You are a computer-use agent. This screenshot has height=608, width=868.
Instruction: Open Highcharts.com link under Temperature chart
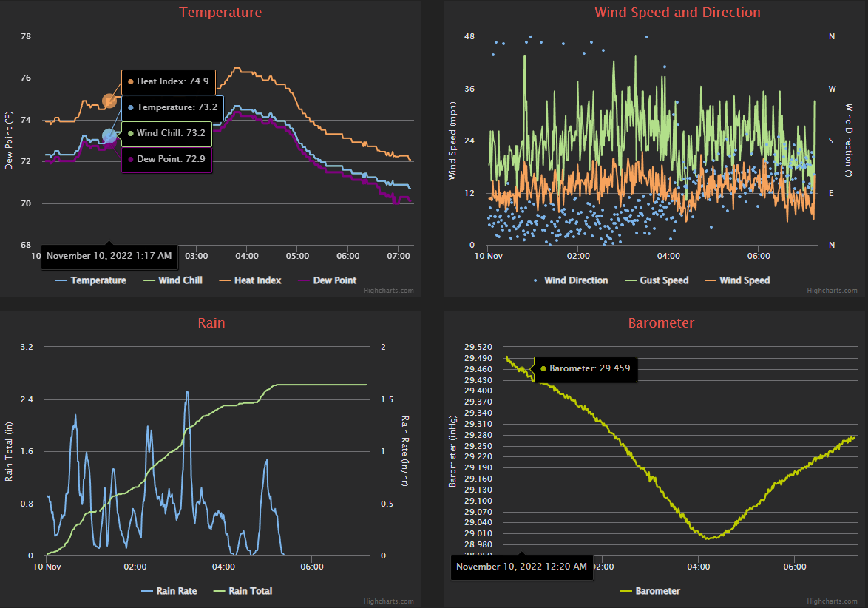(388, 291)
